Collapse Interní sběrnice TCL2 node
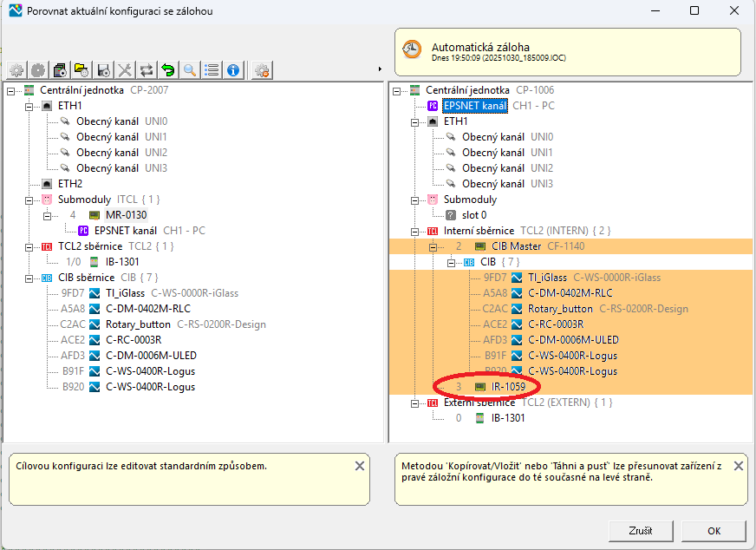Image resolution: width=756 pixels, height=550 pixels. coord(414,231)
